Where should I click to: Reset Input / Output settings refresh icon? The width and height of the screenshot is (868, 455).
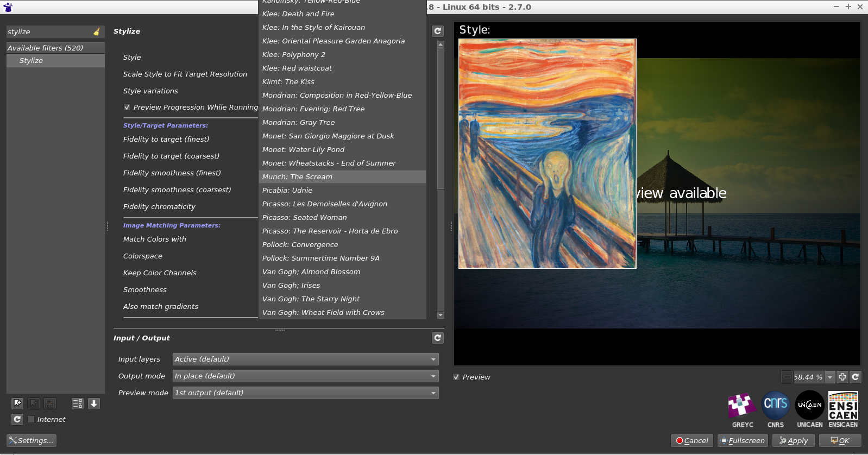(x=438, y=338)
